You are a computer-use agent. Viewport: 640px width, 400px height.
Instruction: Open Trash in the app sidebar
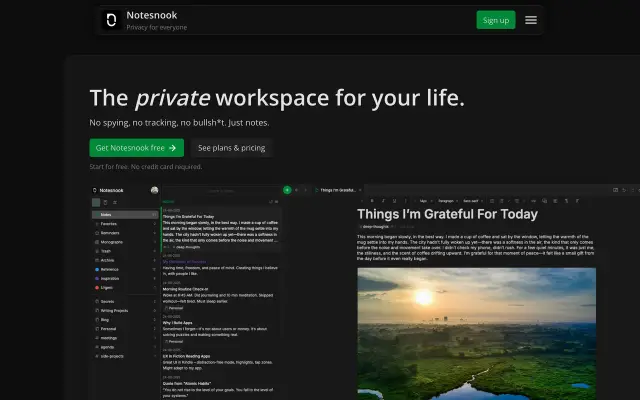(x=125, y=251)
